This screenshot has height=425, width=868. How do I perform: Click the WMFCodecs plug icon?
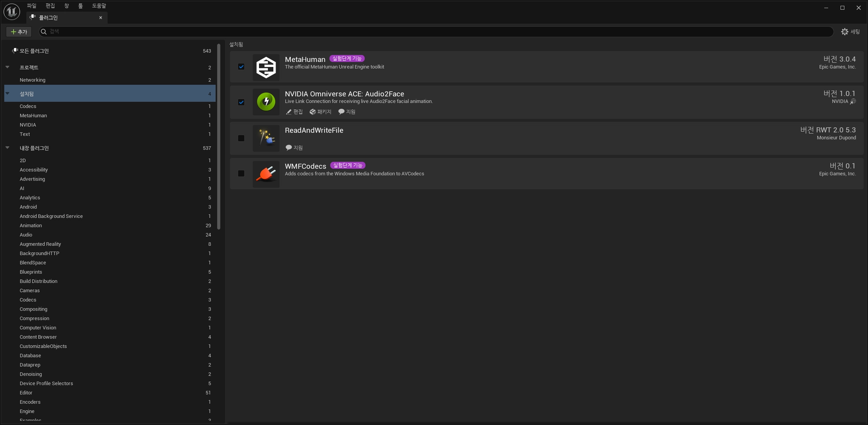266,174
